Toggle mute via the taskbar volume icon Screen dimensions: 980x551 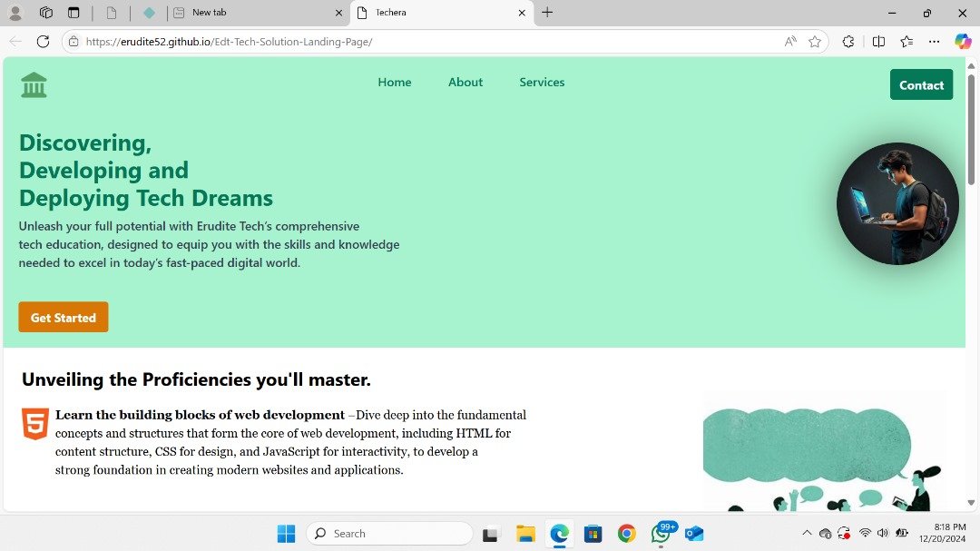point(882,533)
